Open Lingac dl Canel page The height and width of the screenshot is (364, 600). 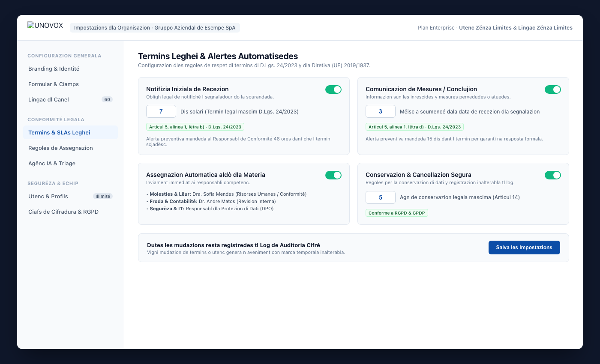click(70, 100)
